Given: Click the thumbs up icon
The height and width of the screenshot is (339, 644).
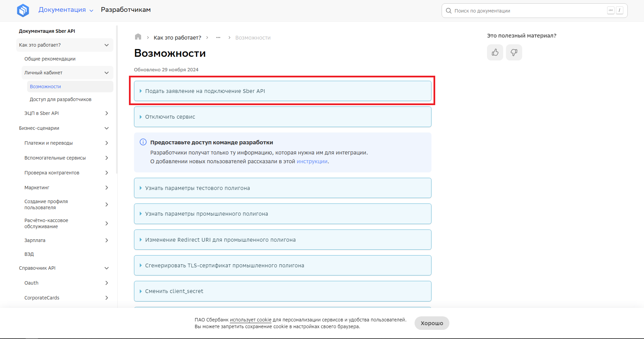Looking at the screenshot, I should click(495, 52).
